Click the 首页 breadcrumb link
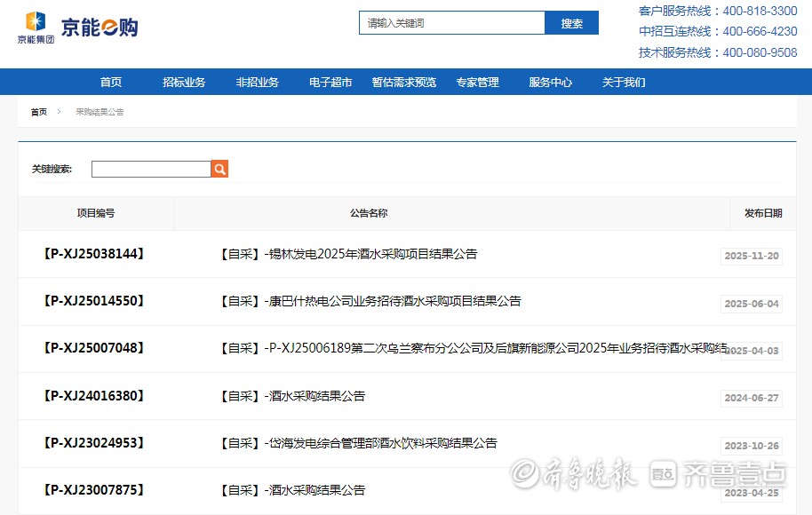812x515 pixels. click(39, 113)
